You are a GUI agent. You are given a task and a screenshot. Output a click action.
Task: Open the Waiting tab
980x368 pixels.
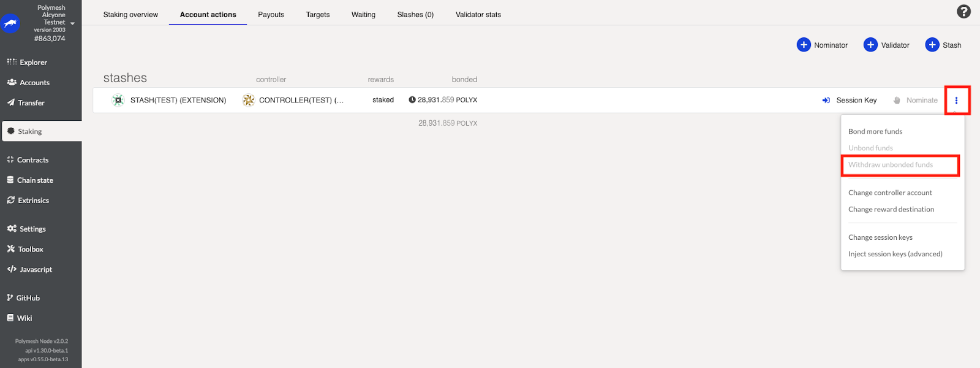coord(363,15)
